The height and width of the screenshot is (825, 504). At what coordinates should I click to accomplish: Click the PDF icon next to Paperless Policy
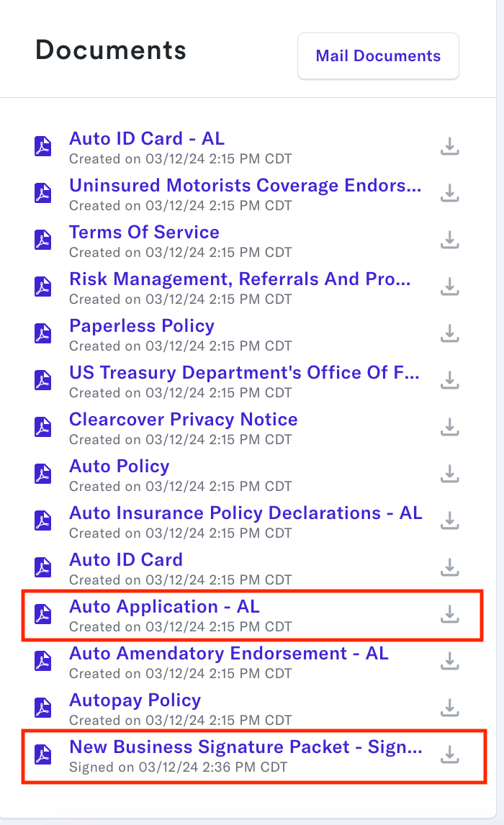pyautogui.click(x=42, y=333)
